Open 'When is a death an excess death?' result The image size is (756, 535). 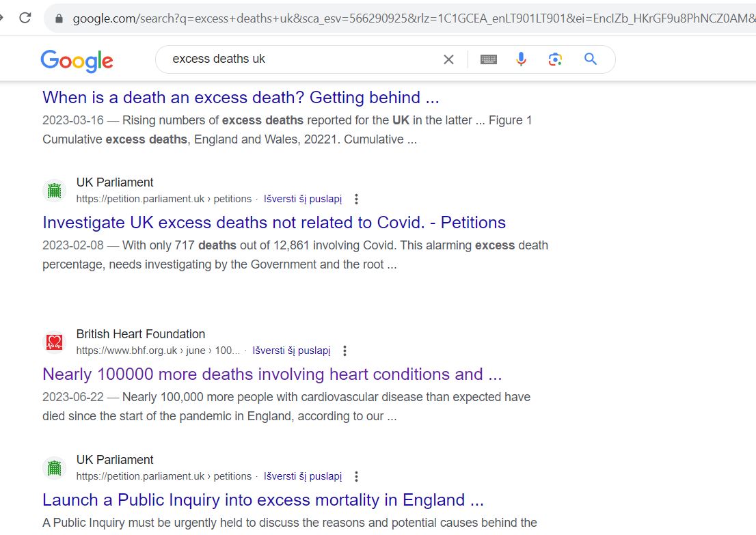click(x=241, y=97)
